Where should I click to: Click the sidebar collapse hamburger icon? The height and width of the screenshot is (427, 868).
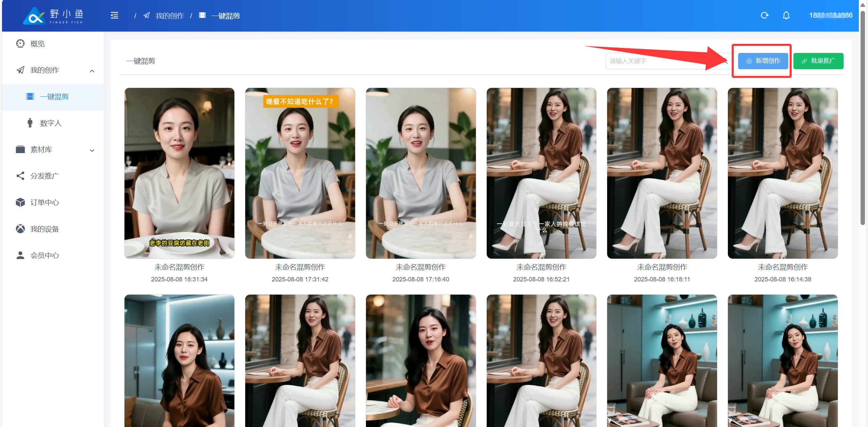114,16
